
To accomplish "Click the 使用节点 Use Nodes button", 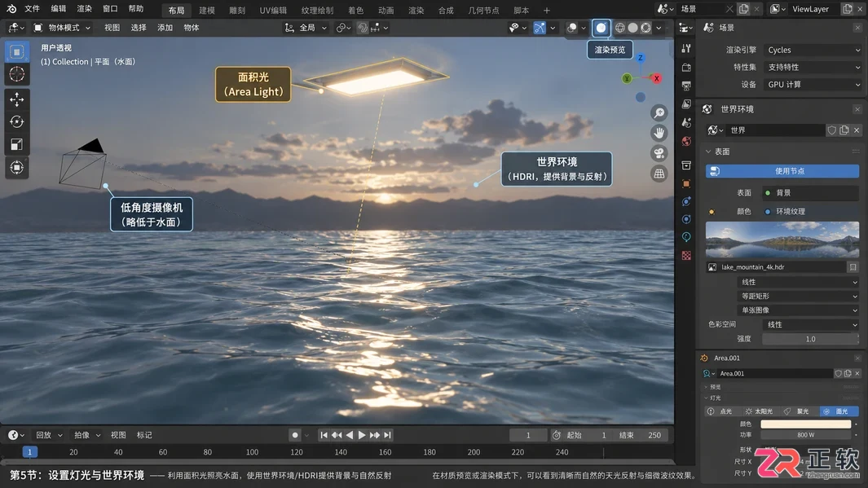I will click(782, 172).
